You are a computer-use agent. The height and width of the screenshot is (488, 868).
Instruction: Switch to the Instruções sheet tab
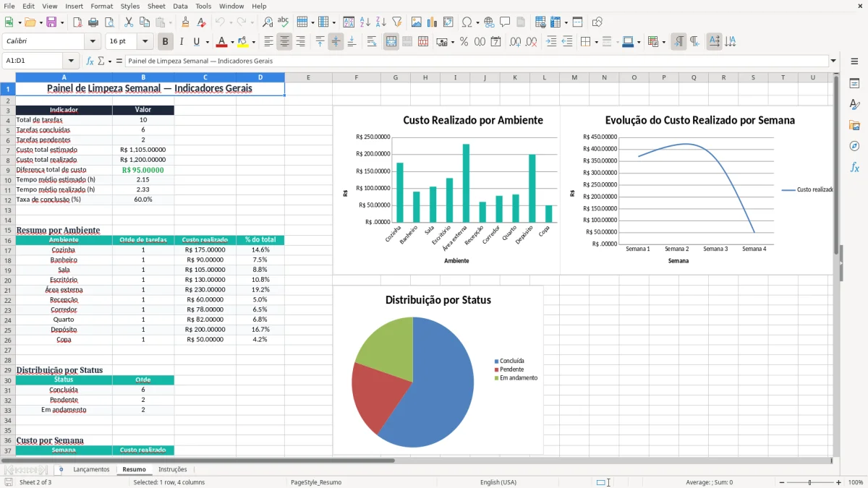coord(172,469)
